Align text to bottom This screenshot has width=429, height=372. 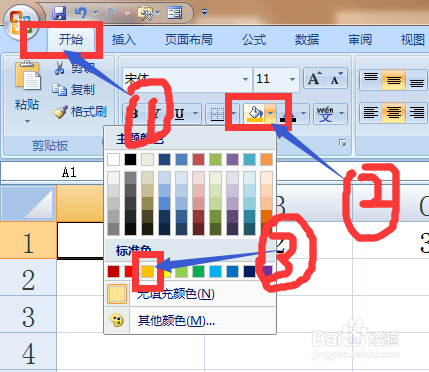[x=417, y=80]
